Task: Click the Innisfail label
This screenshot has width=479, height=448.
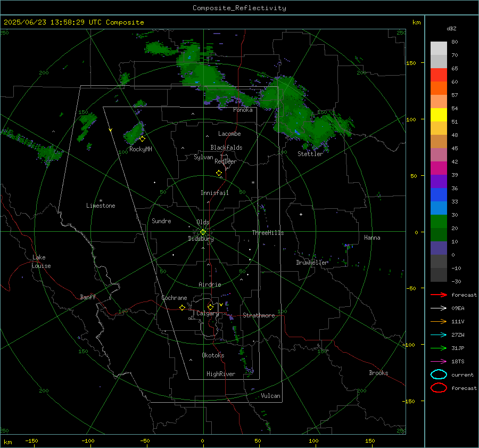Action: pos(214,193)
